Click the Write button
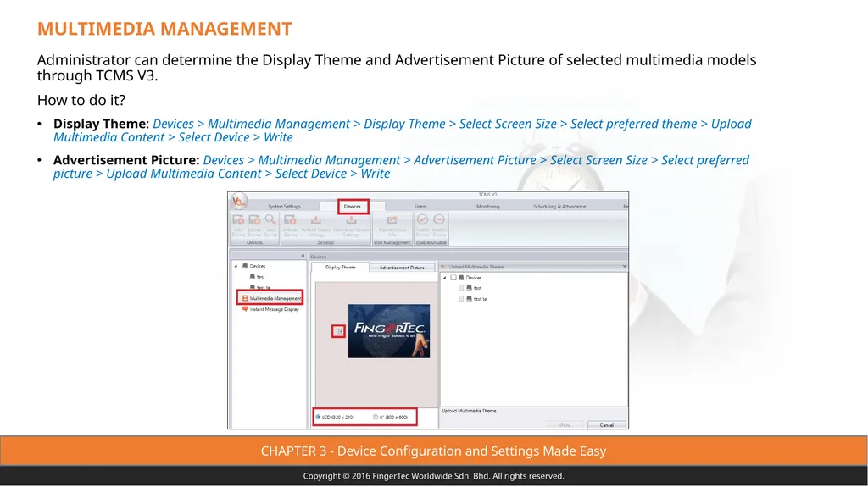 pos(565,425)
